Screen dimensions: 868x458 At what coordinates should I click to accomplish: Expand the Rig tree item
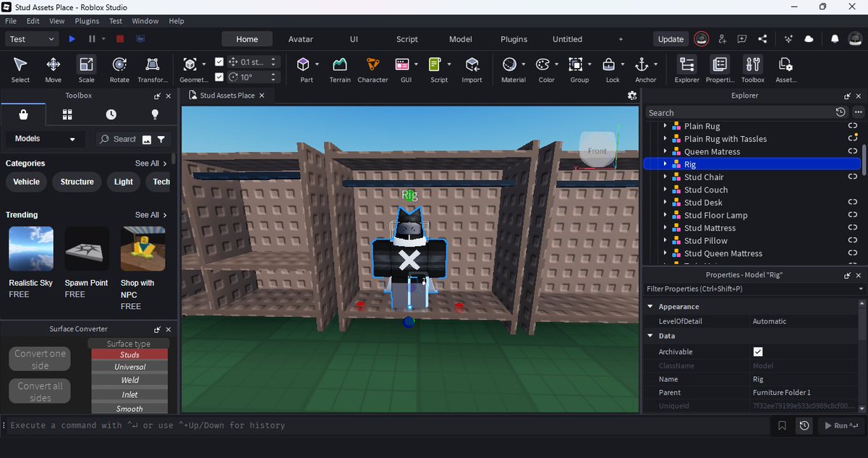[x=665, y=164]
